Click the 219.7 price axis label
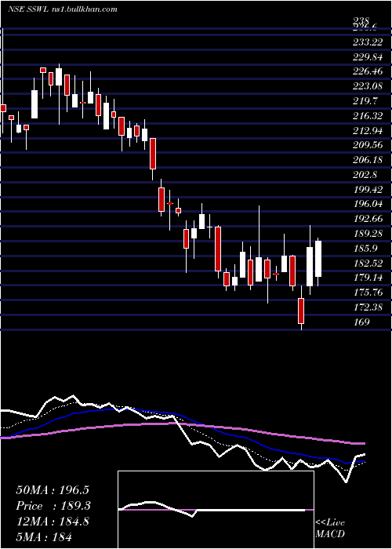The image size is (392, 549). coord(365,101)
